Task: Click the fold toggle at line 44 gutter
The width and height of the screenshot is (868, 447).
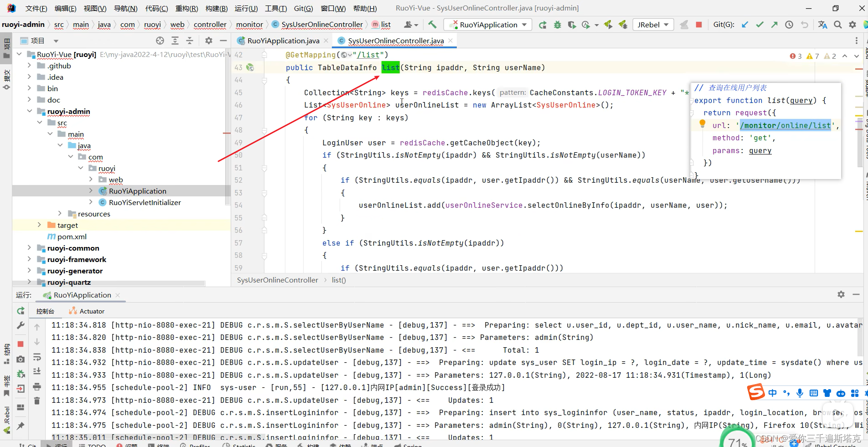Action: [264, 80]
